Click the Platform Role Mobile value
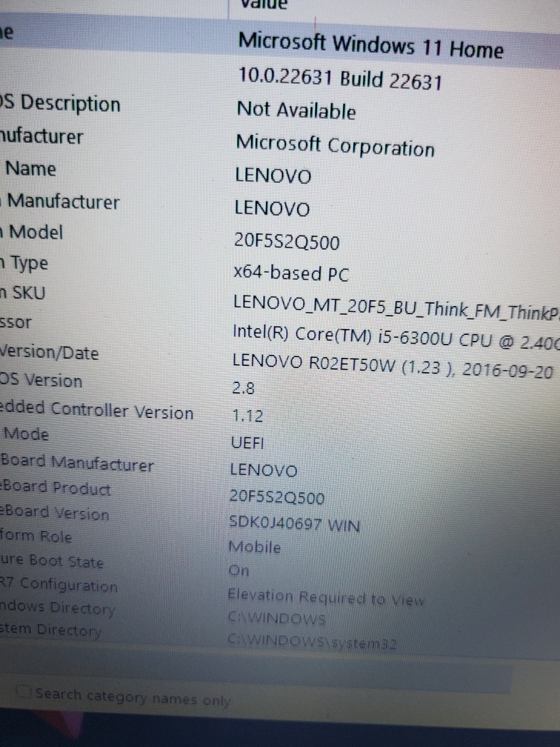The width and height of the screenshot is (560, 747). coord(254,548)
